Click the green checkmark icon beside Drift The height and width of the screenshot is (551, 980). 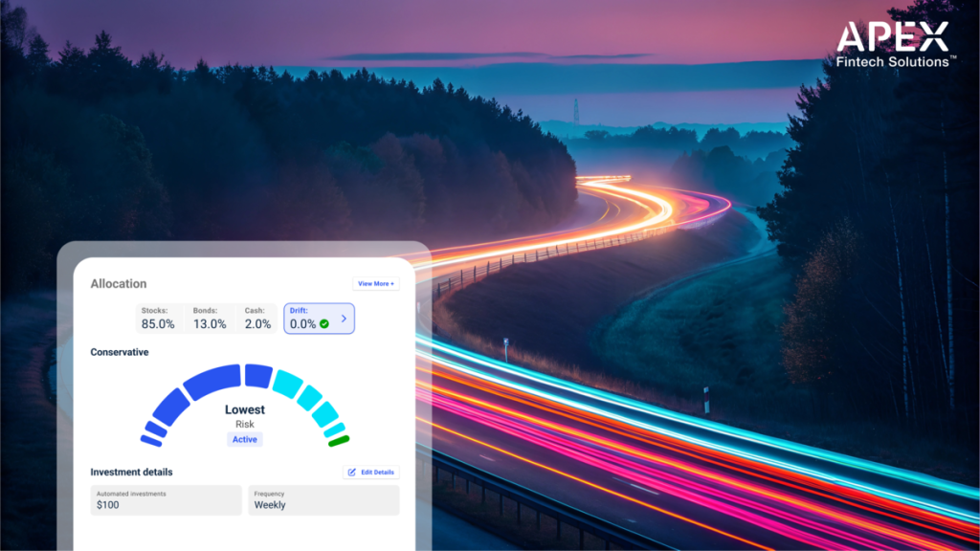tap(323, 324)
